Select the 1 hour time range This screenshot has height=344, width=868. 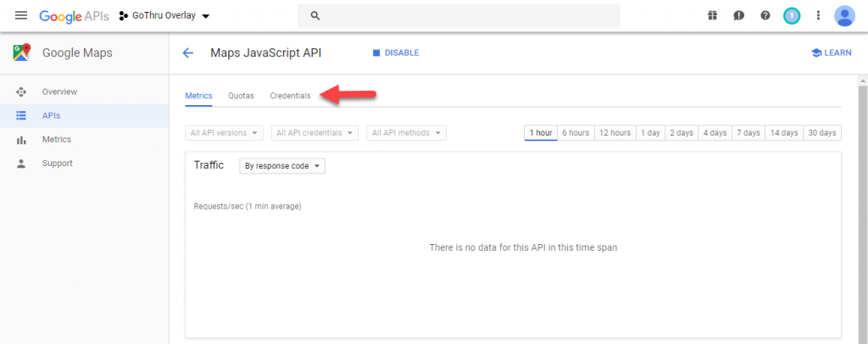point(541,133)
